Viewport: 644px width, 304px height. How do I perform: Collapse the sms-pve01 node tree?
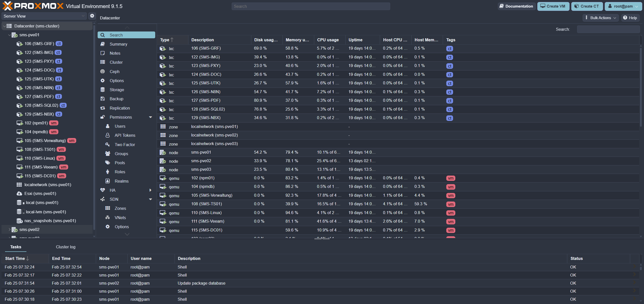click(x=10, y=35)
